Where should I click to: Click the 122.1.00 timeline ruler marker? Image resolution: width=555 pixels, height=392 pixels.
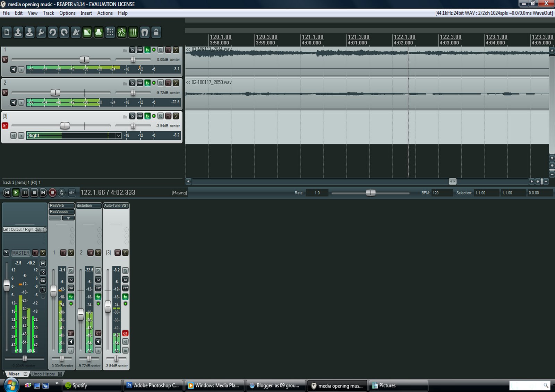point(404,37)
